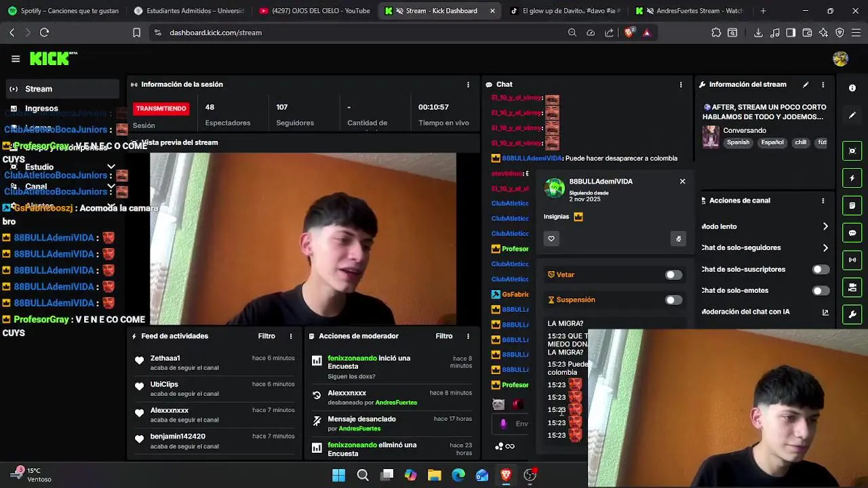Select Stream in left sidebar
Viewport: 868px width, 488px height.
click(x=62, y=89)
